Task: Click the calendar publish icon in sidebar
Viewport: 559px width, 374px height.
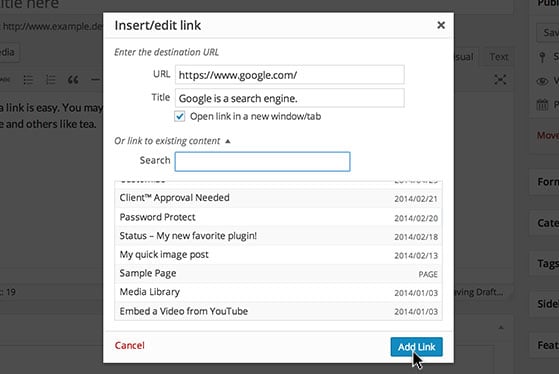Action: [542, 105]
